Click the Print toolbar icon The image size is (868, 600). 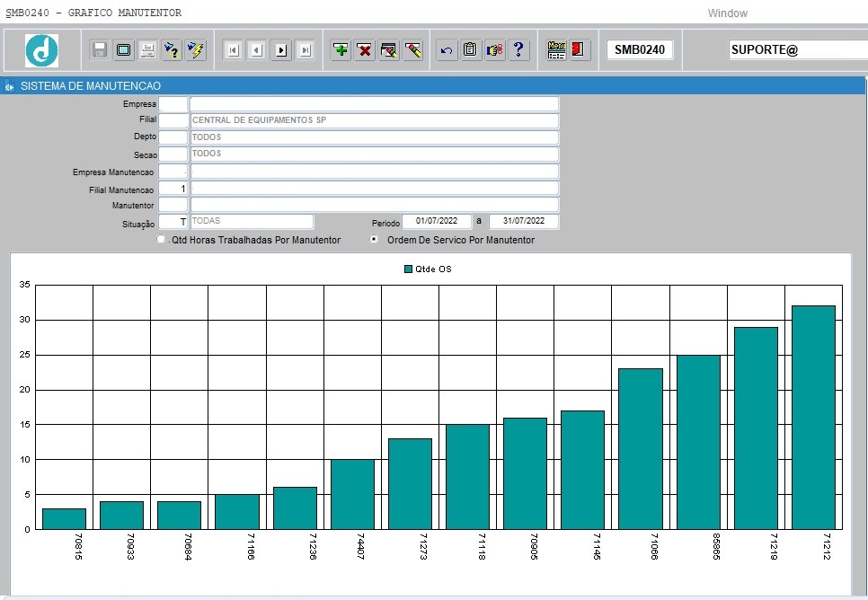tap(147, 49)
